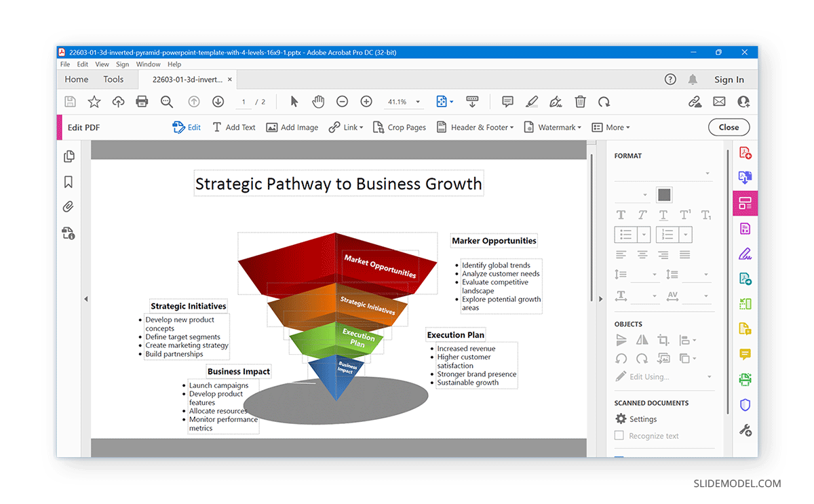Toggle subscript formatting
The width and height of the screenshot is (814, 504).
point(706,215)
